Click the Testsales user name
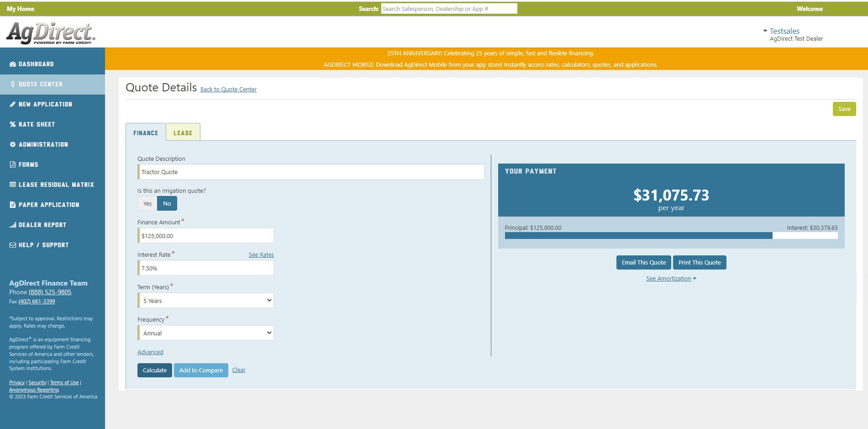This screenshot has width=868, height=429. (x=784, y=31)
